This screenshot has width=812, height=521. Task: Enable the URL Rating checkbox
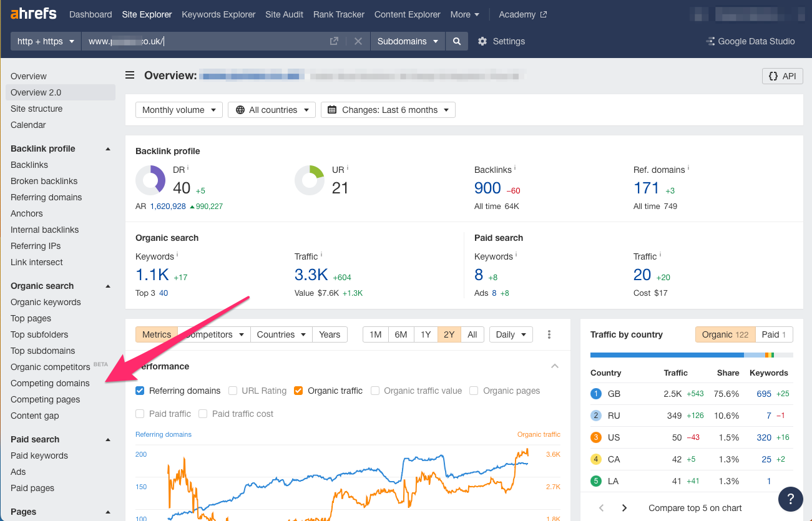tap(233, 391)
